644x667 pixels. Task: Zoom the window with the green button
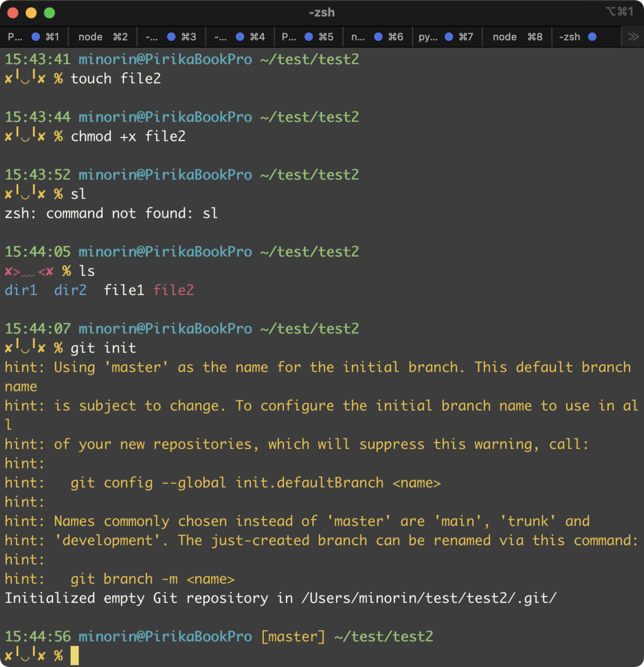click(x=49, y=12)
